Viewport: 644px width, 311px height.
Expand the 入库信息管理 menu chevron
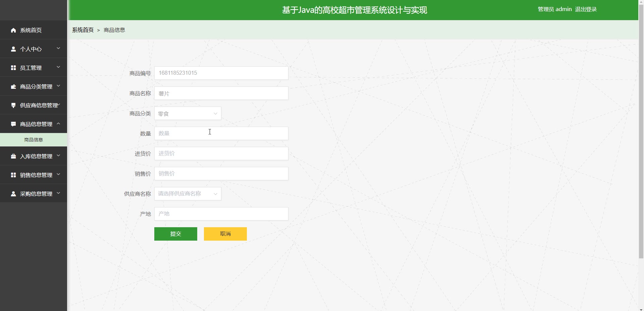(58, 155)
